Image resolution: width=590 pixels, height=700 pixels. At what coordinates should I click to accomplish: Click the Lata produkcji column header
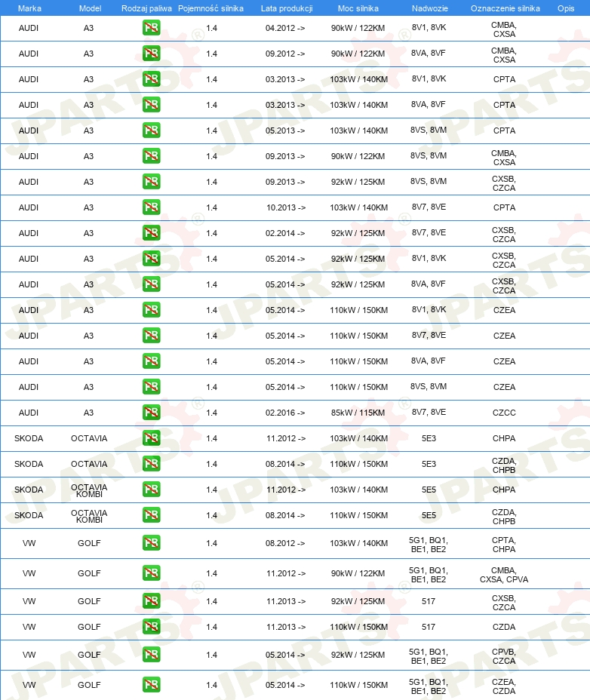287,8
